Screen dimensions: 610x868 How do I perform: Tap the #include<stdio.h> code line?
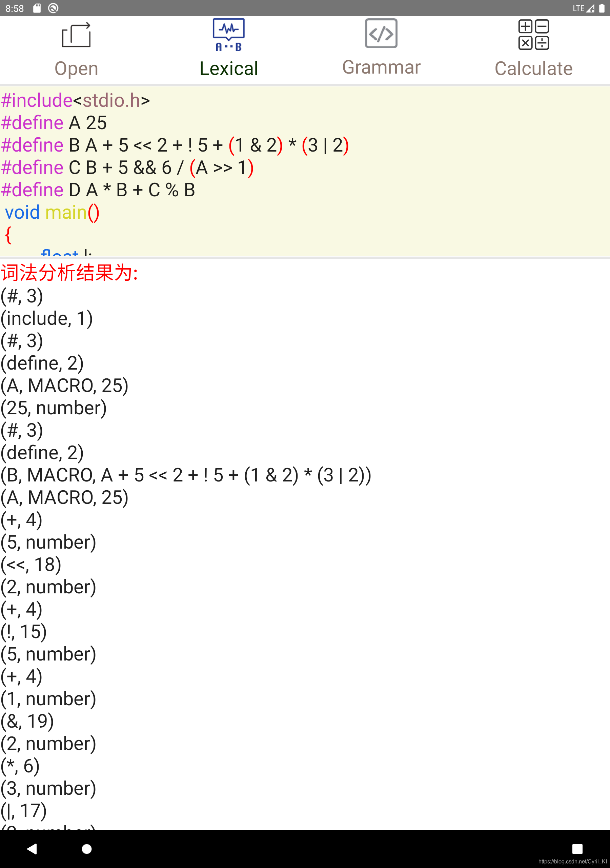pyautogui.click(x=76, y=100)
